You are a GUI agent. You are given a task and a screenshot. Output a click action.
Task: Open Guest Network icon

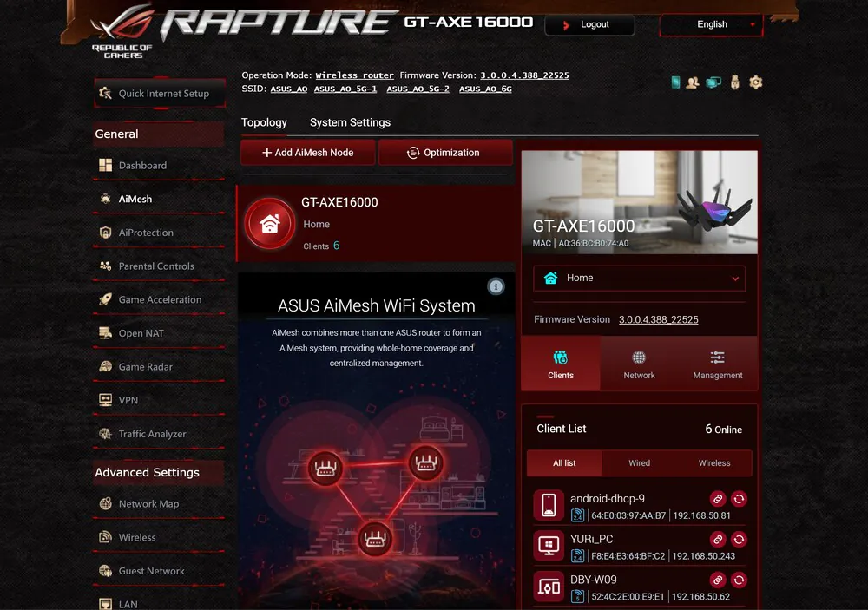tap(105, 571)
